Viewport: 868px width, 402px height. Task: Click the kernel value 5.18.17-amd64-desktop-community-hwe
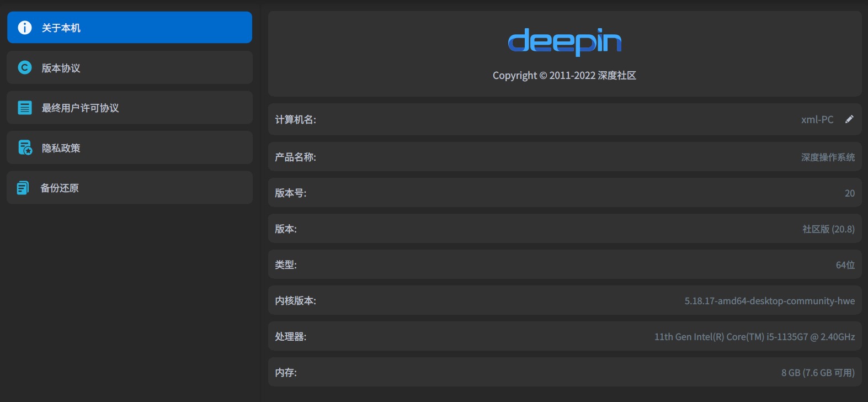coord(770,301)
